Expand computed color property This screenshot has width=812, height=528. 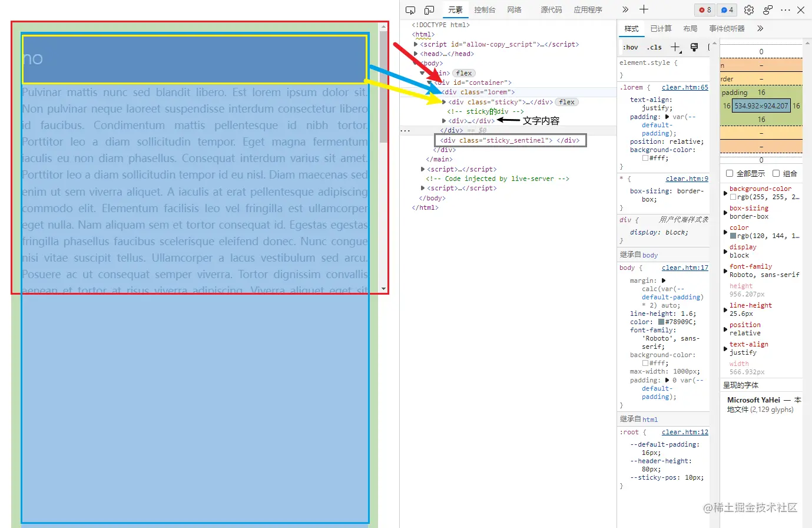725,232
